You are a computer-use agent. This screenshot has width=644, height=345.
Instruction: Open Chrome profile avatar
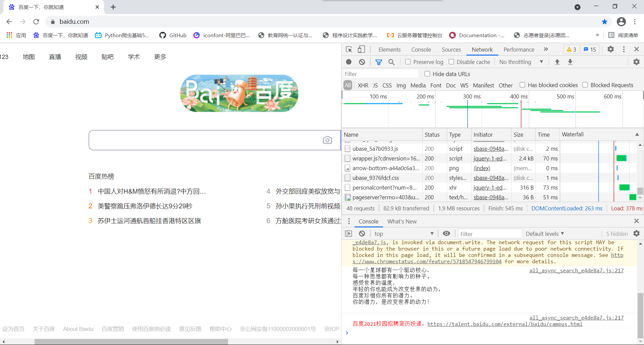621,22
